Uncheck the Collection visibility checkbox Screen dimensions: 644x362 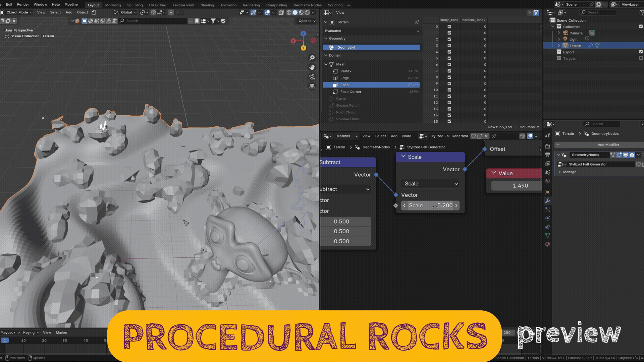[x=641, y=26]
